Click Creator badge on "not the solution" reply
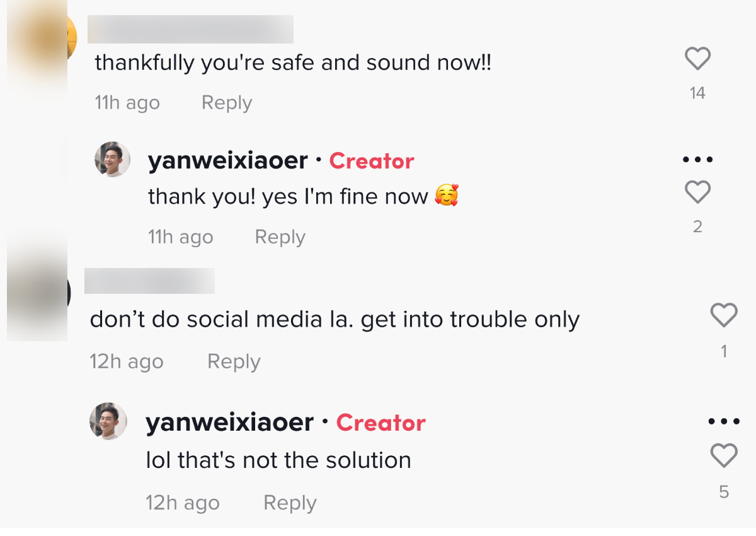 pyautogui.click(x=381, y=422)
